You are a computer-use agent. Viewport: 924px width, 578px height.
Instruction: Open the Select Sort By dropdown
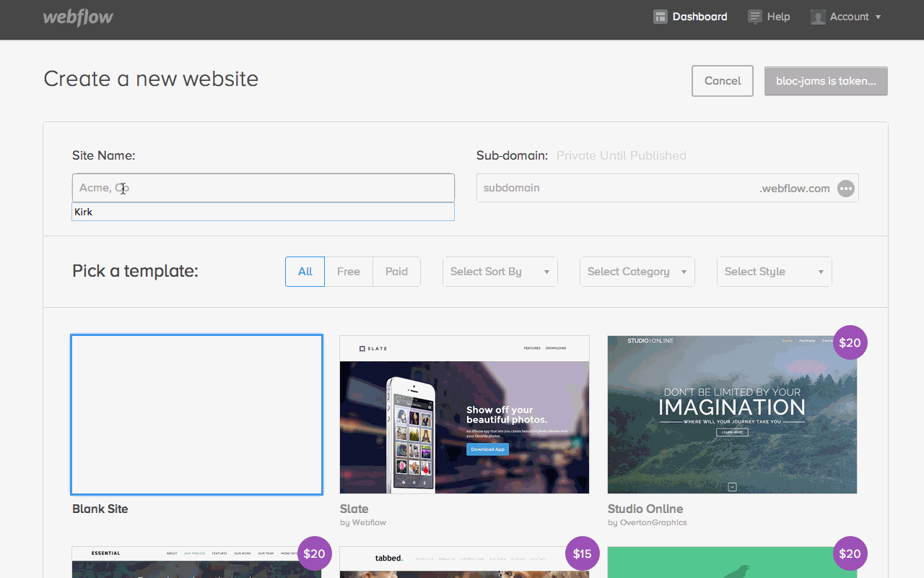500,272
